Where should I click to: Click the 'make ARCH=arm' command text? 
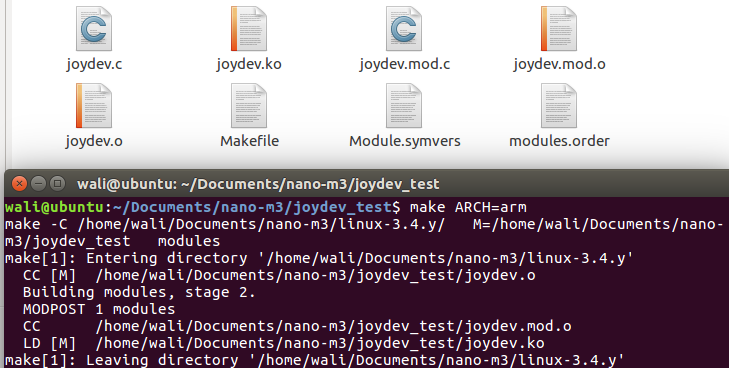[468, 207]
